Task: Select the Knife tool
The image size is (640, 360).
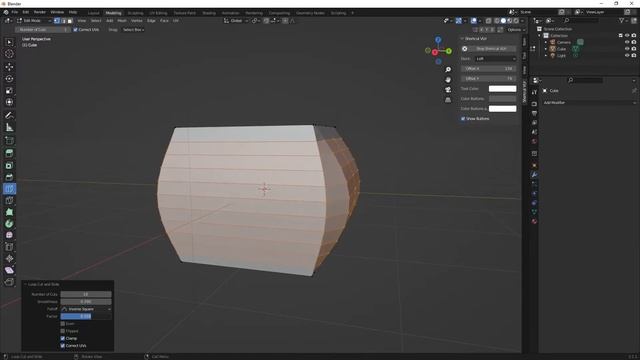Action: tap(9, 200)
